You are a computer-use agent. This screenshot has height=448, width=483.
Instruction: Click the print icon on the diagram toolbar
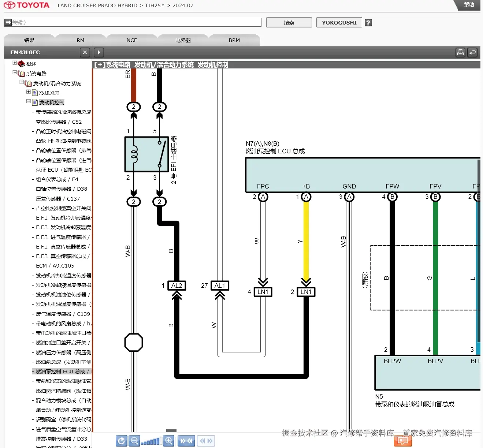pos(460,52)
